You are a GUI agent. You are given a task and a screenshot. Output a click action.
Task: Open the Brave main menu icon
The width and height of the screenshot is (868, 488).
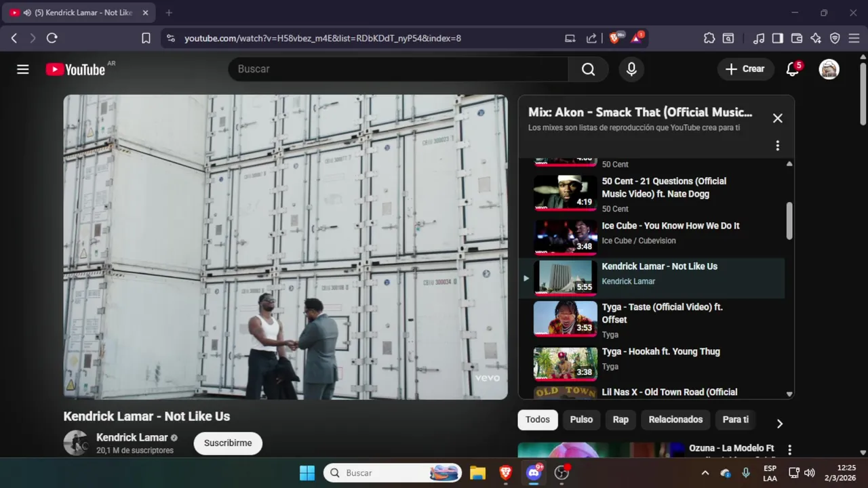click(x=854, y=39)
